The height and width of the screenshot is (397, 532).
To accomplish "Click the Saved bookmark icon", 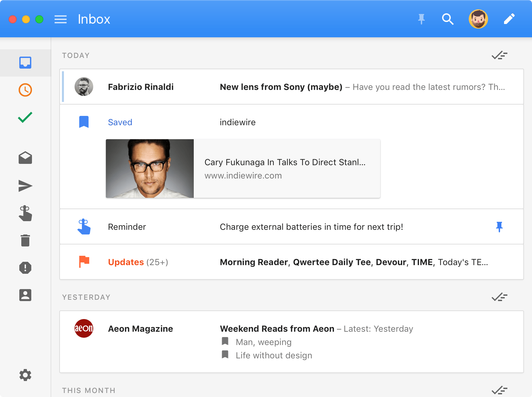I will pyautogui.click(x=84, y=122).
